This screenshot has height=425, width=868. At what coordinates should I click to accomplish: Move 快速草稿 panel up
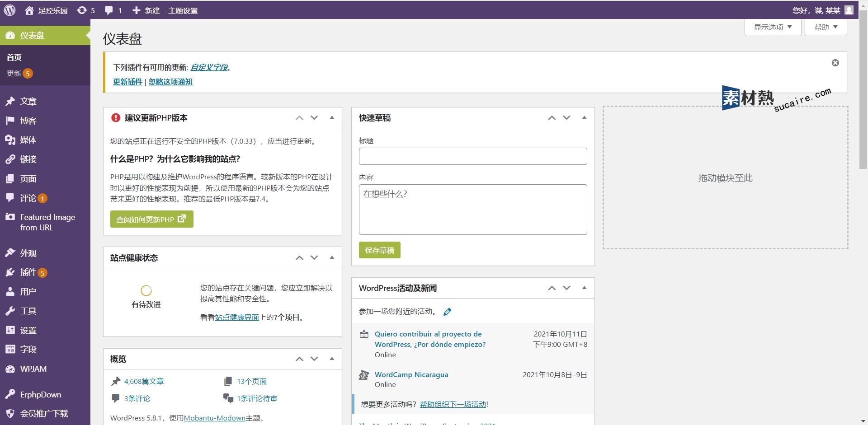coord(552,118)
